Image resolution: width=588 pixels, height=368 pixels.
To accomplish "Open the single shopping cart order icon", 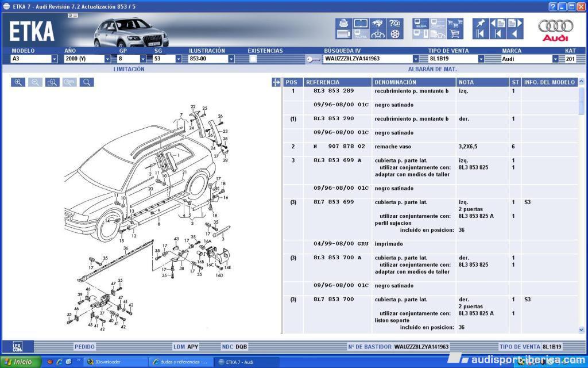I will [455, 34].
